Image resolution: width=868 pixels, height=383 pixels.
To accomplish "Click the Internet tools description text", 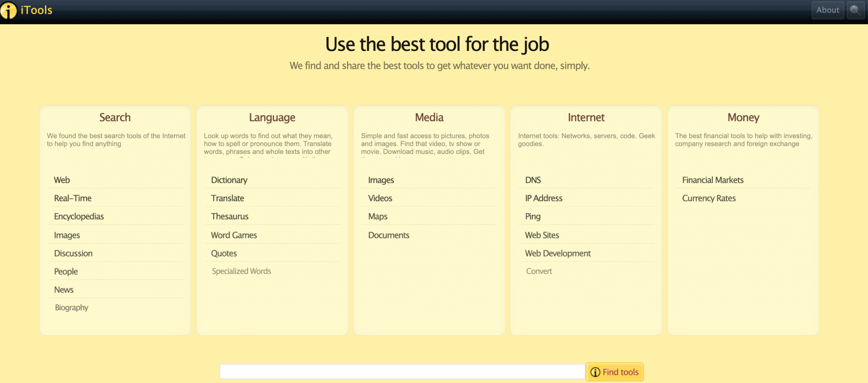I will 587,140.
